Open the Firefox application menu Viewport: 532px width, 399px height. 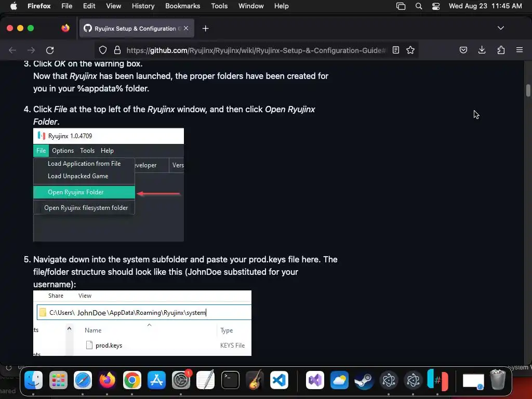pyautogui.click(x=39, y=6)
